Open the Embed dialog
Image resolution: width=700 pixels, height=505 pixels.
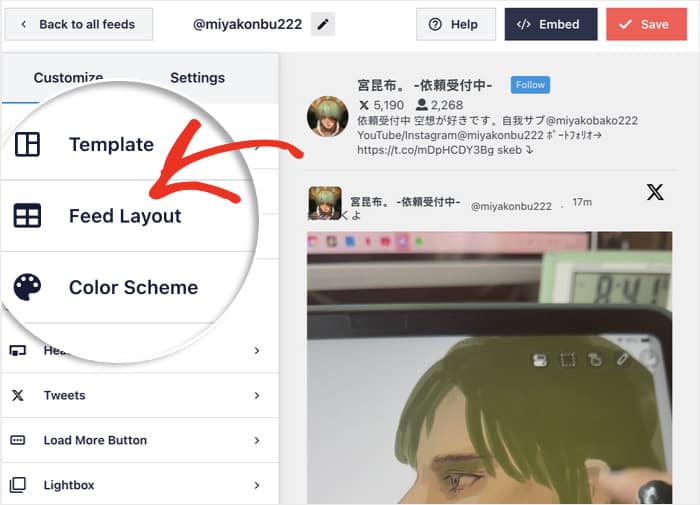point(550,24)
